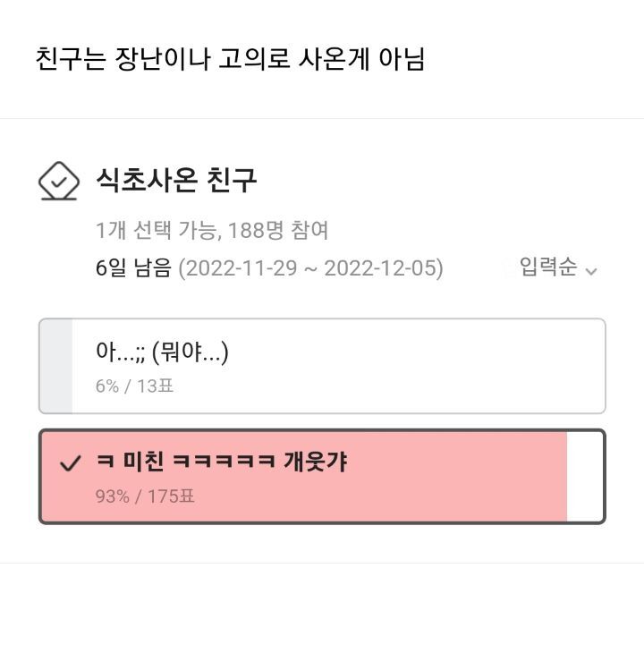Click the checkmark on the selected option

70,463
